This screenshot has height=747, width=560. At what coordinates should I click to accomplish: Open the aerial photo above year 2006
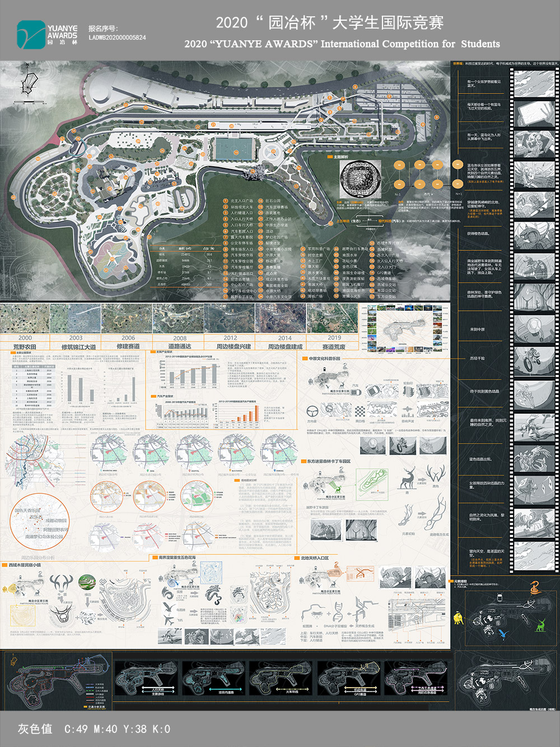pos(127,319)
